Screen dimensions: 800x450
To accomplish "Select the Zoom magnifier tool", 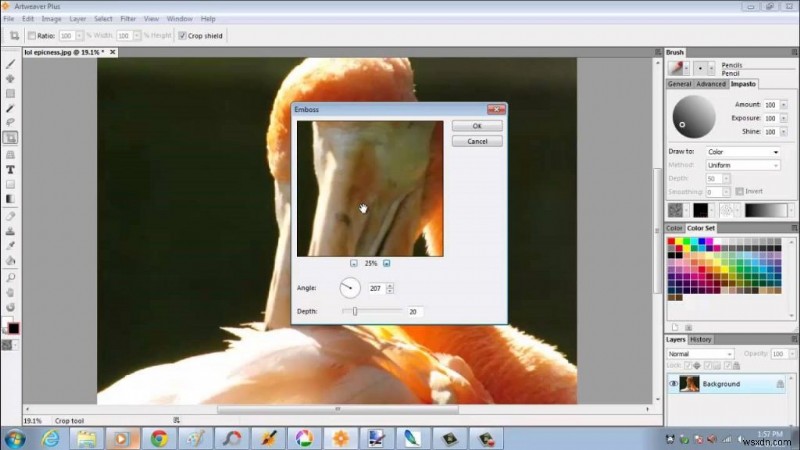I will coord(10,278).
